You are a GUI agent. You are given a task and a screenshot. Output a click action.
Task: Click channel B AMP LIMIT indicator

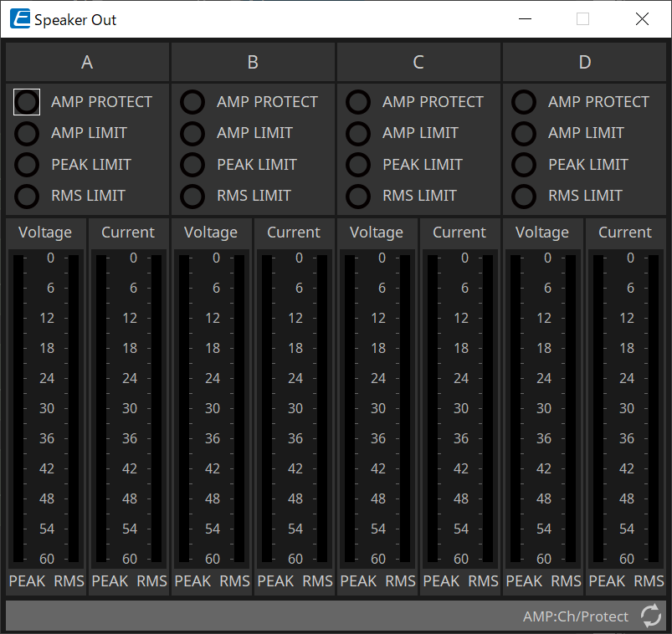(192, 133)
